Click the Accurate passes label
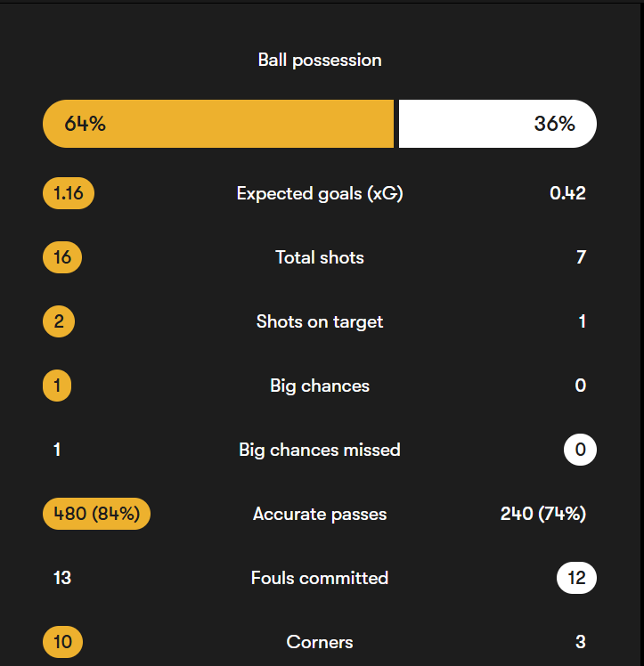The width and height of the screenshot is (644, 666). [320, 514]
